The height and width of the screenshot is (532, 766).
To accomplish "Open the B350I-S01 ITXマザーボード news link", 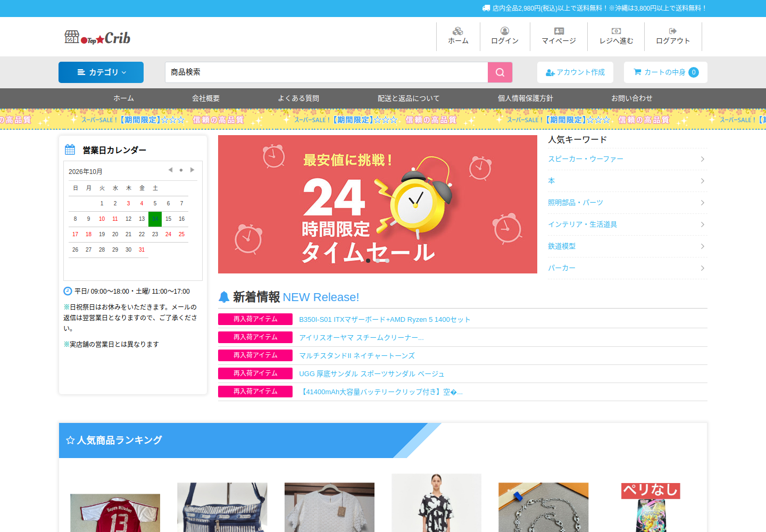I will coord(385,319).
